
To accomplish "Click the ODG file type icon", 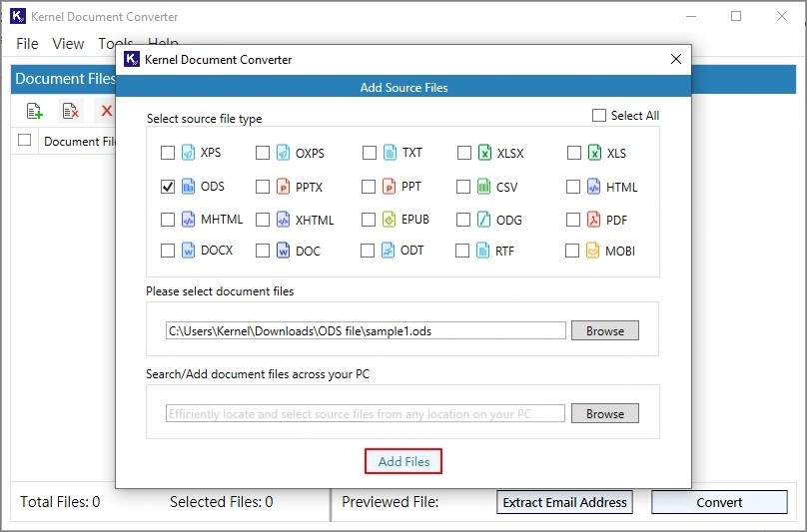I will (483, 220).
